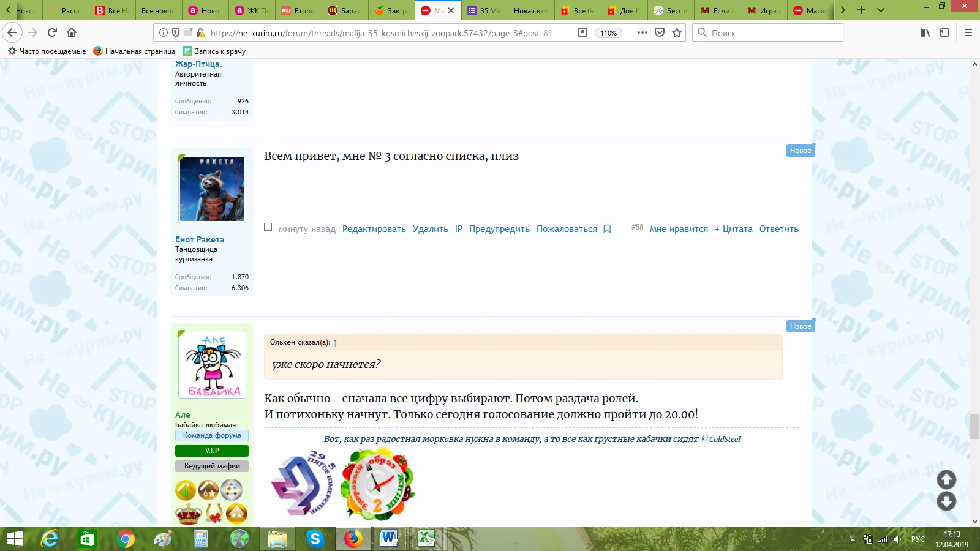Image resolution: width=980 pixels, height=551 pixels.
Task: List all tabs dropdown arrow
Action: [x=881, y=10]
